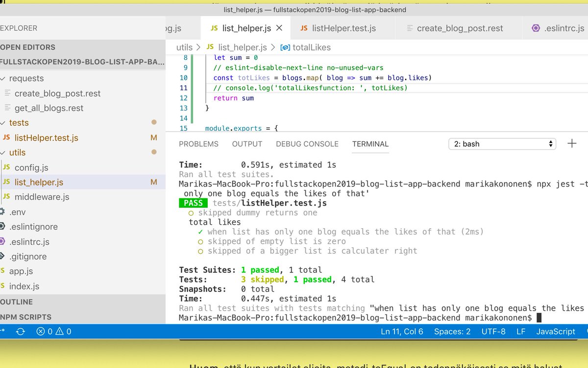Change file encoding UTF-8
Viewport: 588px width, 368px height.
(493, 332)
